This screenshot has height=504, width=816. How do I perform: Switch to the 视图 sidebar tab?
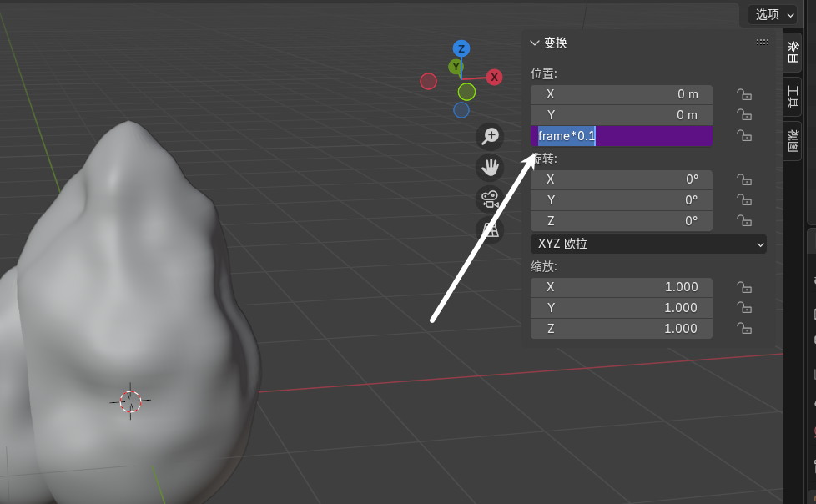[793, 141]
